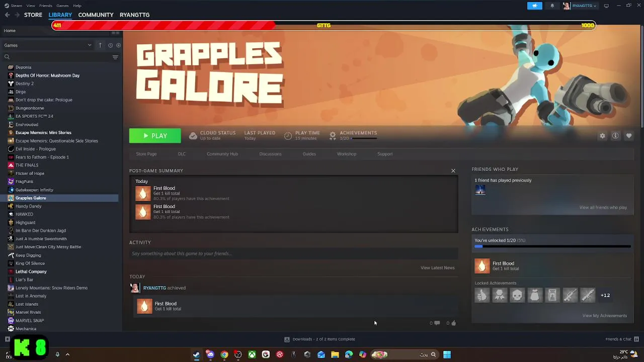Click the comment bubble icon on activity
This screenshot has width=644, height=362.
[437, 323]
